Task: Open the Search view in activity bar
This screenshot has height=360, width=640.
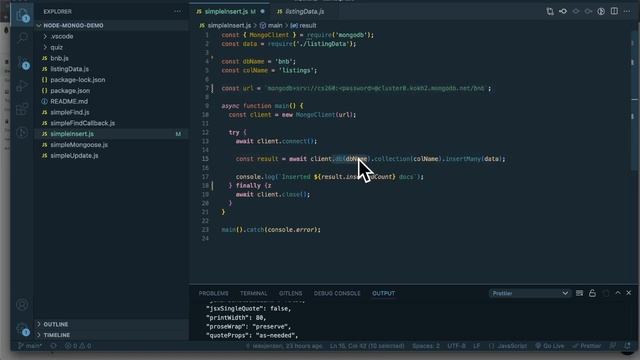Action: pos(22,38)
